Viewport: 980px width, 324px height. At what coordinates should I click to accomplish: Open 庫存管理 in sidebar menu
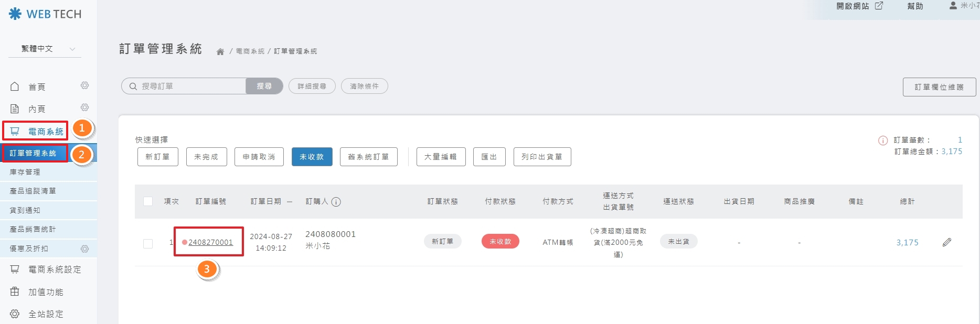(x=25, y=172)
